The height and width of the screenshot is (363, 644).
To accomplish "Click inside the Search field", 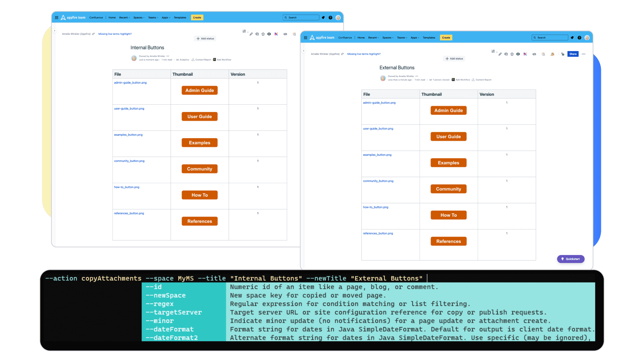I will [x=550, y=37].
